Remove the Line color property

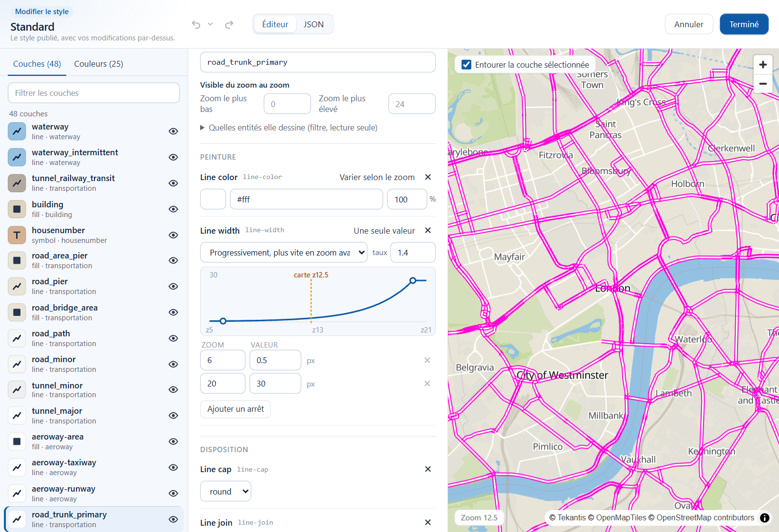pos(428,177)
